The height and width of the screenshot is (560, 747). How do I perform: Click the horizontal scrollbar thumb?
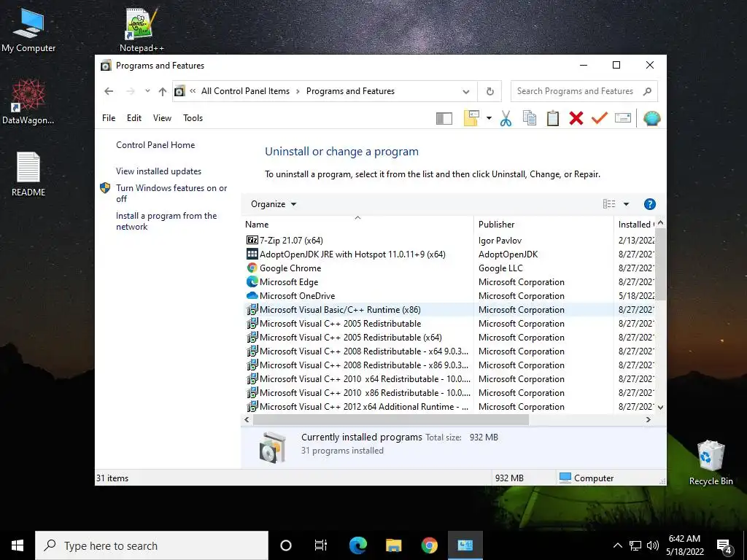click(391, 419)
